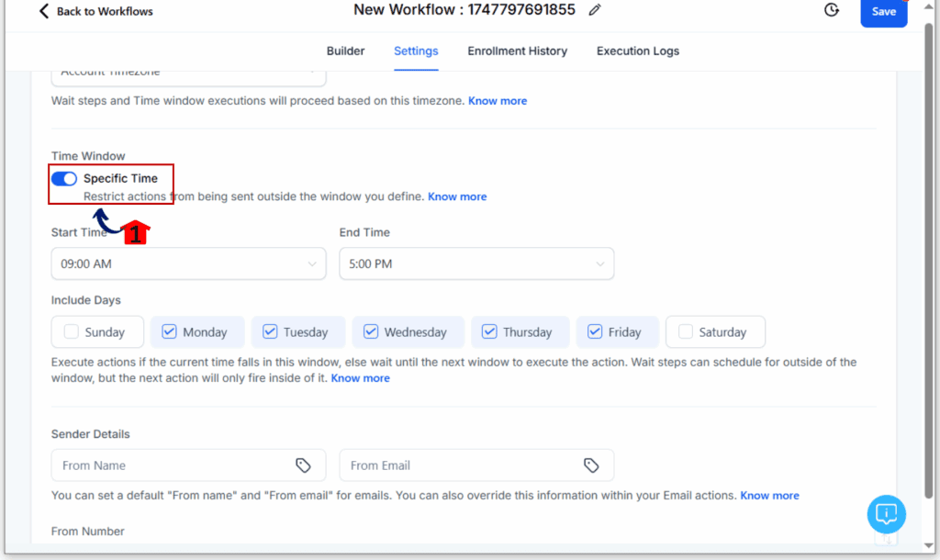Check the Sunday checkbox
The height and width of the screenshot is (560, 940).
tap(72, 331)
